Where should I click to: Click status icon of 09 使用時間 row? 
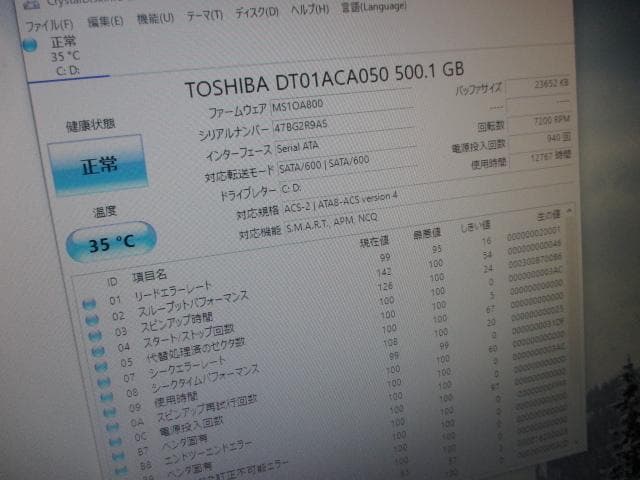tap(109, 412)
